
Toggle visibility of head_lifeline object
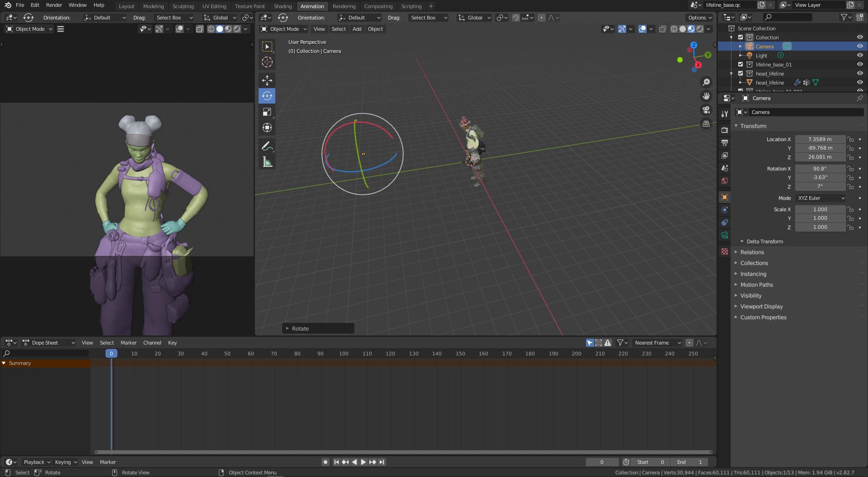pyautogui.click(x=859, y=82)
